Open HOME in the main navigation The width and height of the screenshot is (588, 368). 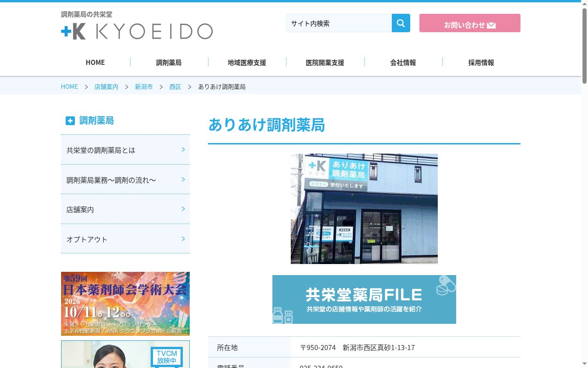tap(95, 62)
